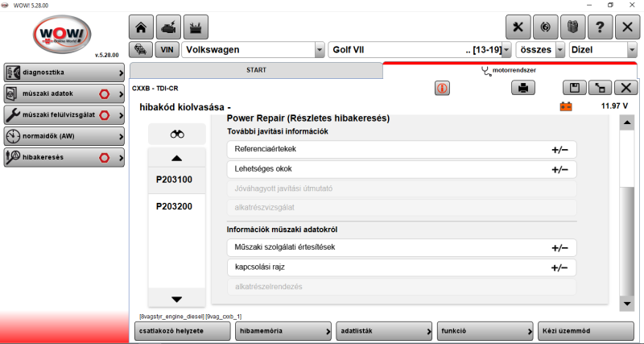
Task: Click red hexagon icon on hibakeresés
Action: [104, 157]
